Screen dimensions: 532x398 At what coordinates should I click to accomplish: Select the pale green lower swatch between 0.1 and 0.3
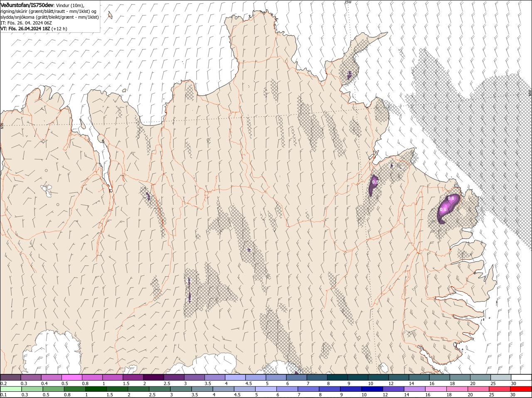point(11,389)
